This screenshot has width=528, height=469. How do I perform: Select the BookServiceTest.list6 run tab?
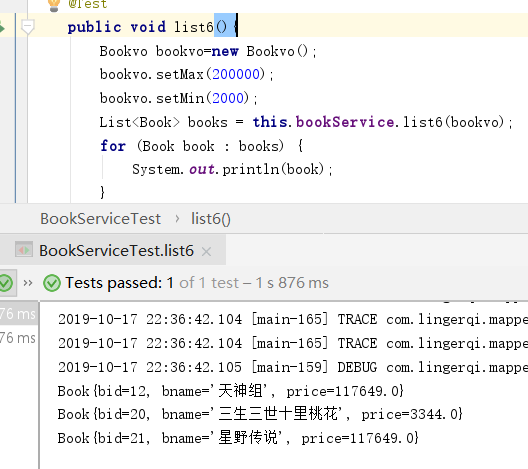click(x=116, y=251)
